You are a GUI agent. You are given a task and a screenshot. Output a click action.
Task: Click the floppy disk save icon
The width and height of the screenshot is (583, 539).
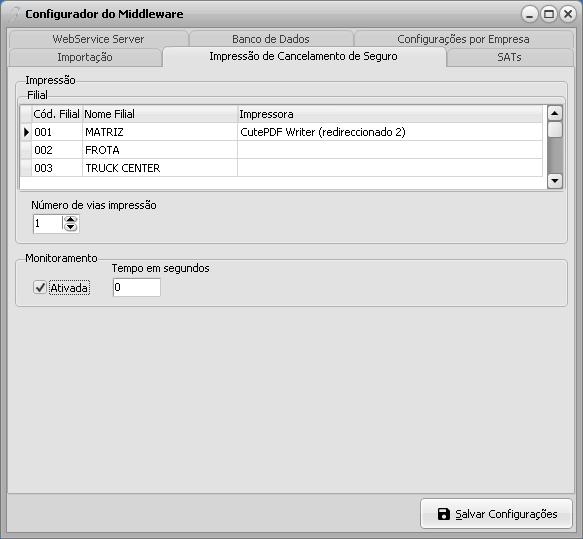[x=444, y=514]
